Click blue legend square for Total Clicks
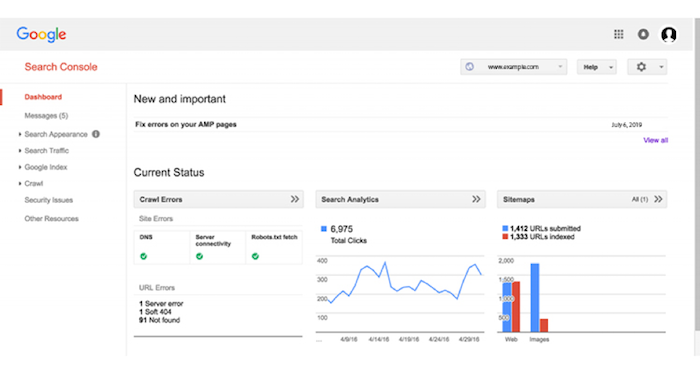The height and width of the screenshot is (373, 700). coord(324,229)
